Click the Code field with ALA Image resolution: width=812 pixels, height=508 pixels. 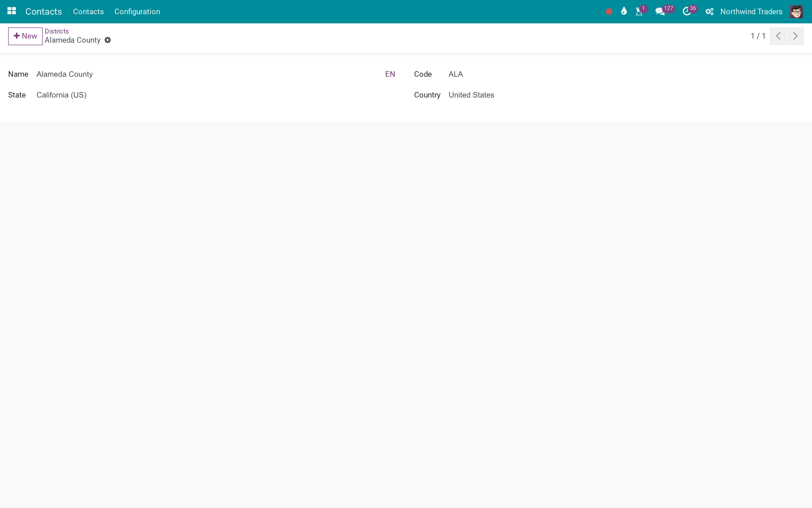[626, 74]
